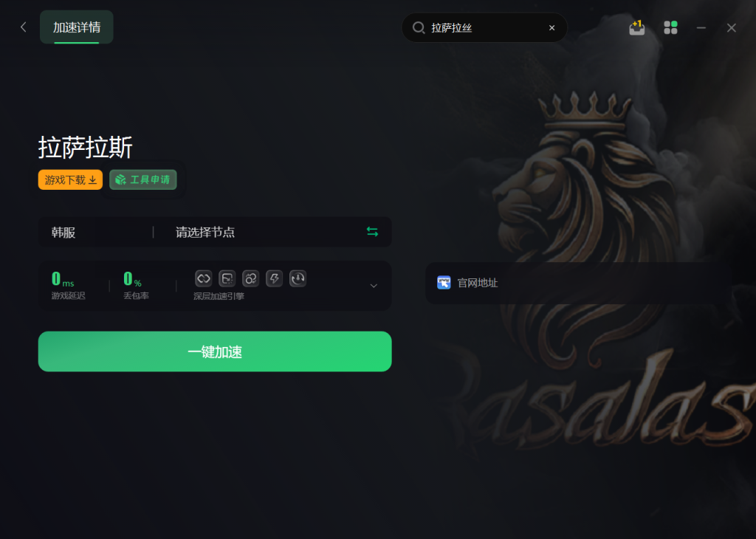Open the 请选择节点 node selector

(x=264, y=233)
